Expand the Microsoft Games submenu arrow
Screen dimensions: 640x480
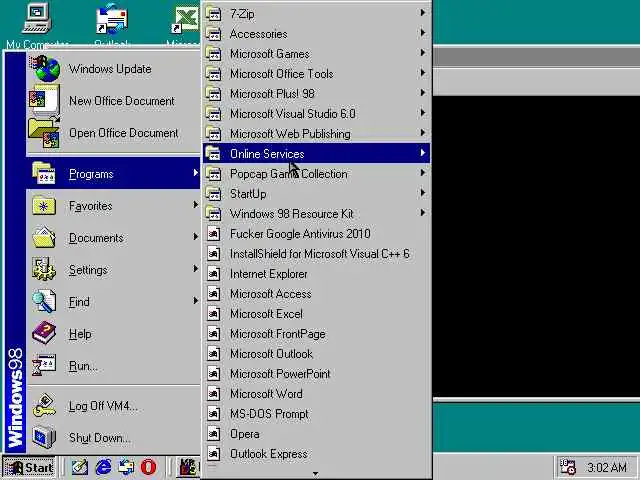[423, 53]
